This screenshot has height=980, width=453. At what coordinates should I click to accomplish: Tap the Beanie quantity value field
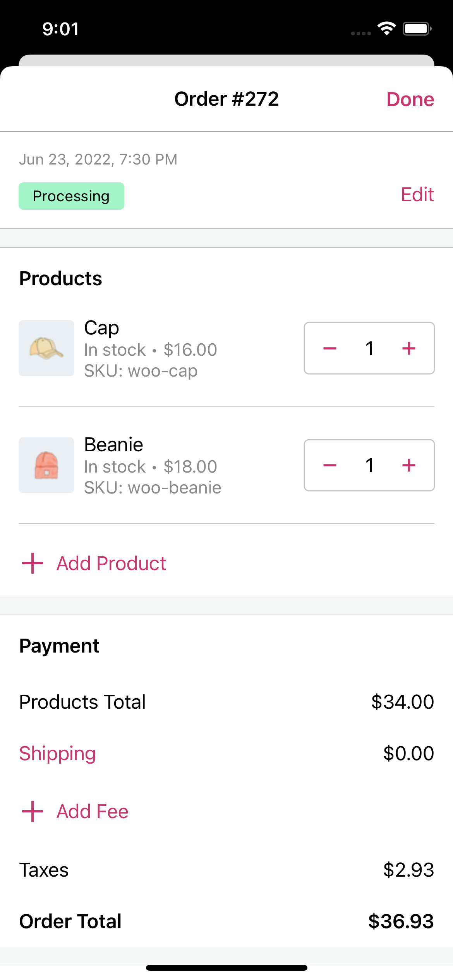click(369, 465)
